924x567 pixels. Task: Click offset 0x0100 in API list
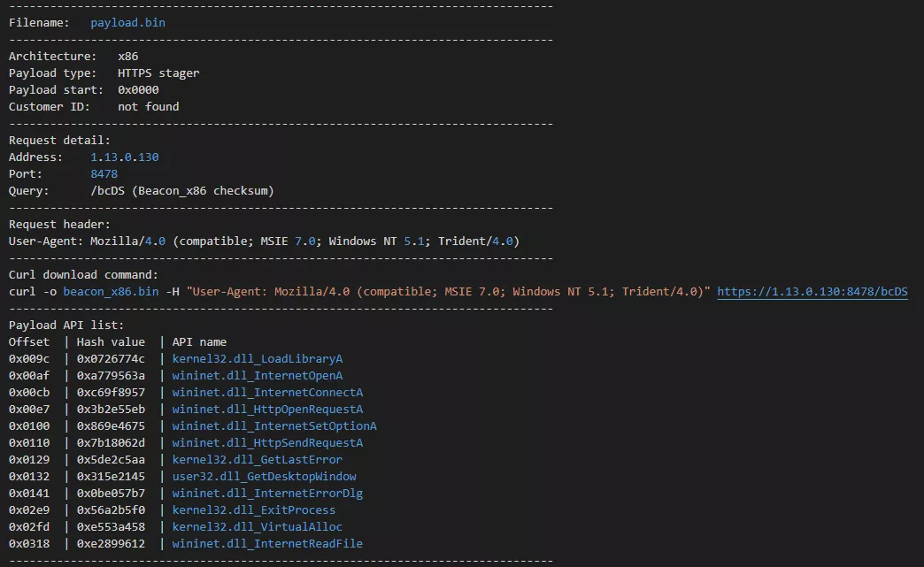pos(29,425)
